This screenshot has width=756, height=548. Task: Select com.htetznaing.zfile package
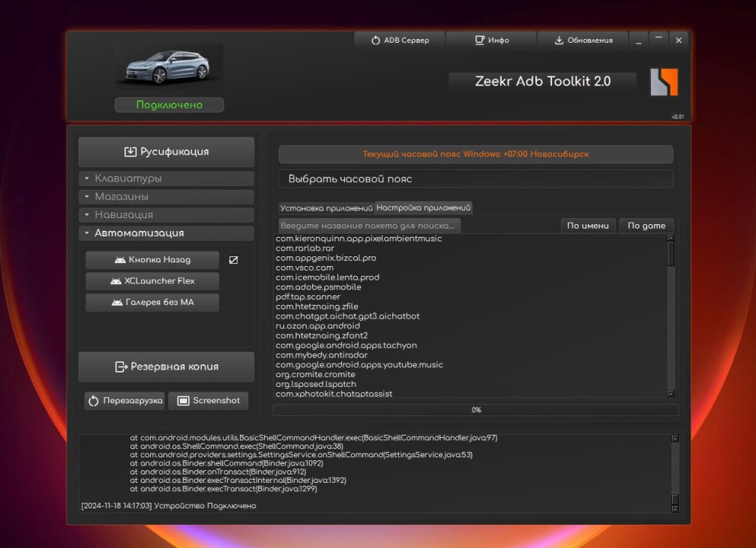pyautogui.click(x=316, y=306)
